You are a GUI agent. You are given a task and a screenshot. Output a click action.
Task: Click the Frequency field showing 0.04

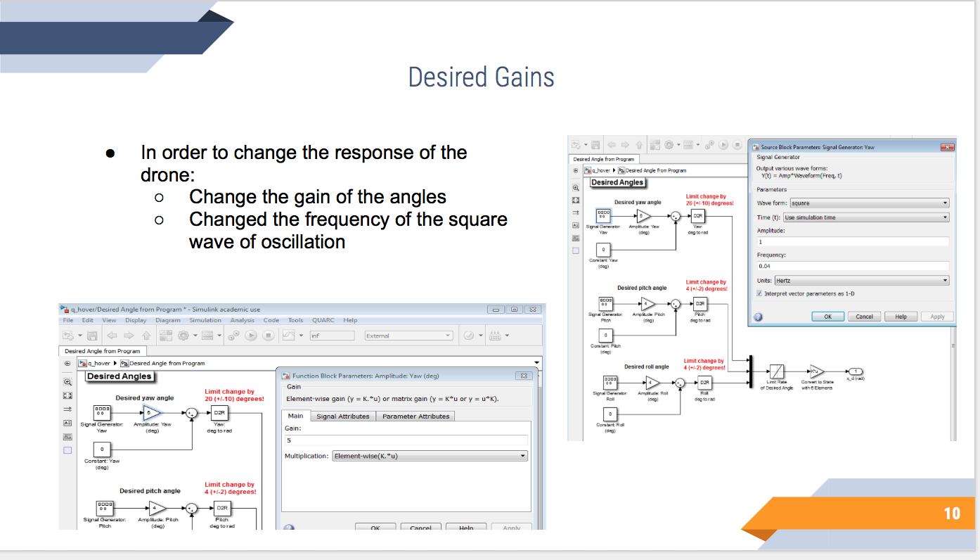point(853,266)
